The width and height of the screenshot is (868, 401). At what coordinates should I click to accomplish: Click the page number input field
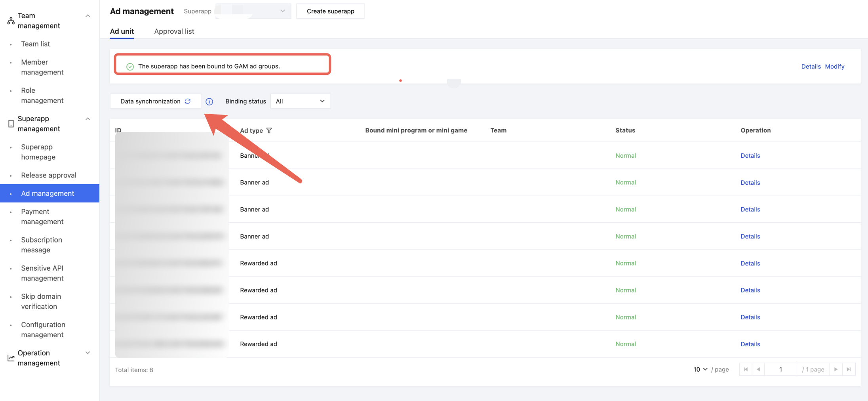[x=780, y=369]
